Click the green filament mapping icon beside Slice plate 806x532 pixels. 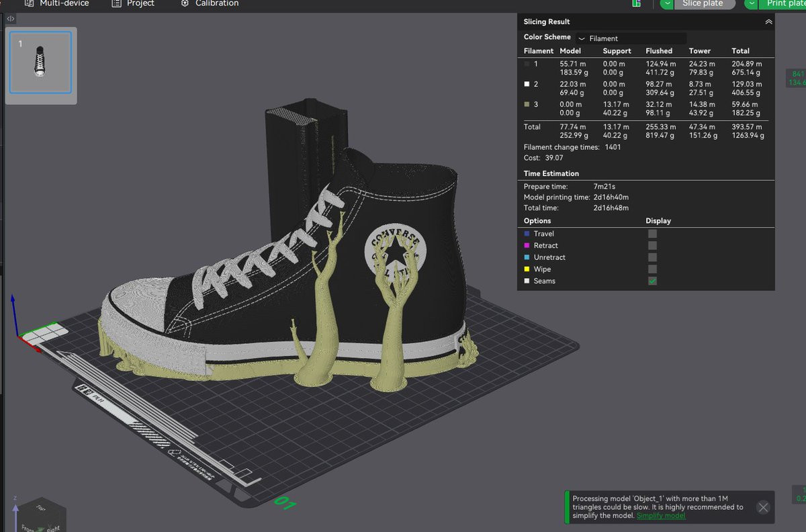pos(636,3)
